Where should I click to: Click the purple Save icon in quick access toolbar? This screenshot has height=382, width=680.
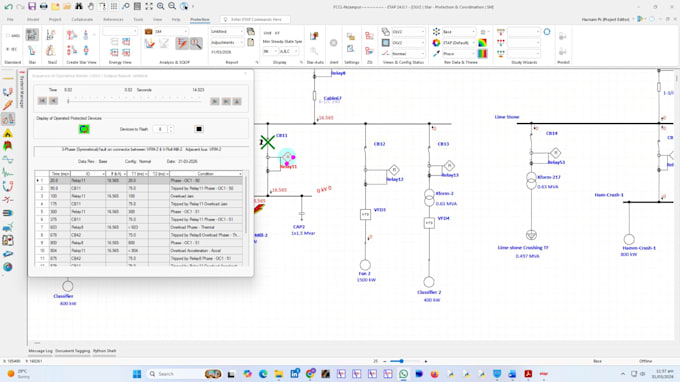click(32, 7)
